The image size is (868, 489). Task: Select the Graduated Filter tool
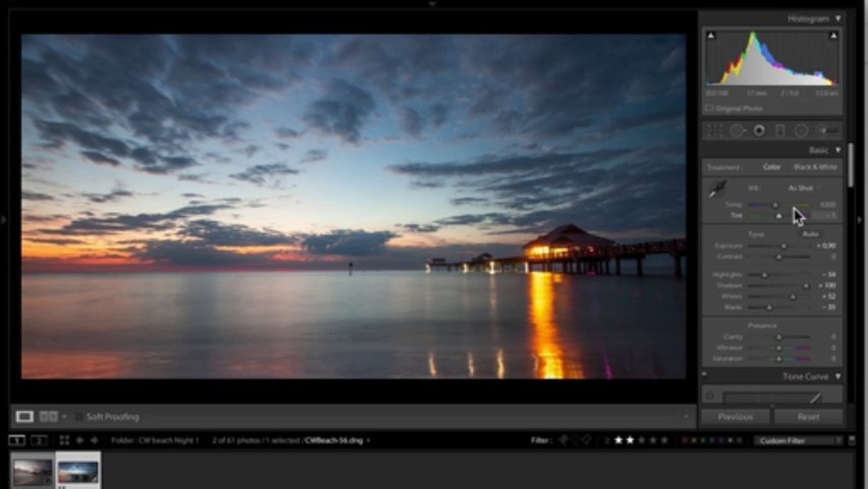[x=780, y=130]
